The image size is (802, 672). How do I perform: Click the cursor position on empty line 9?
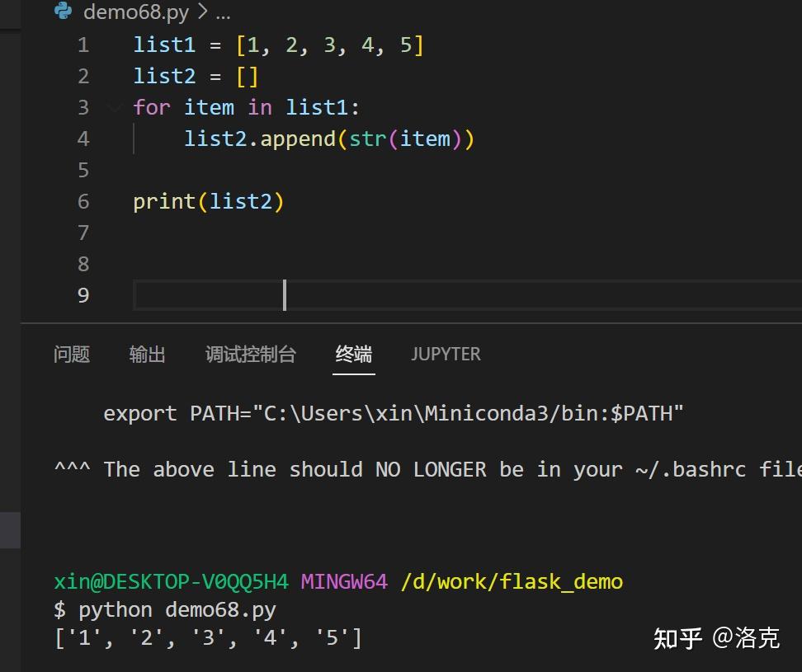[285, 294]
